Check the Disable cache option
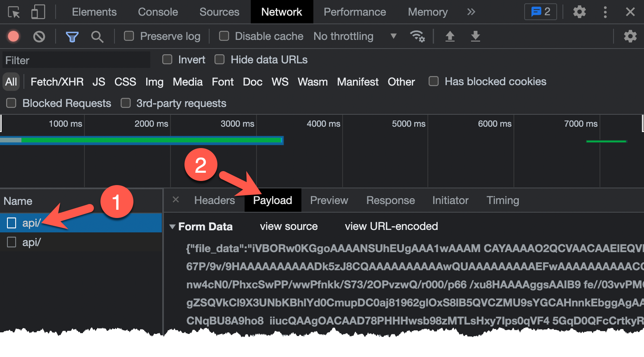Image resolution: width=644 pixels, height=357 pixels. pos(224,36)
